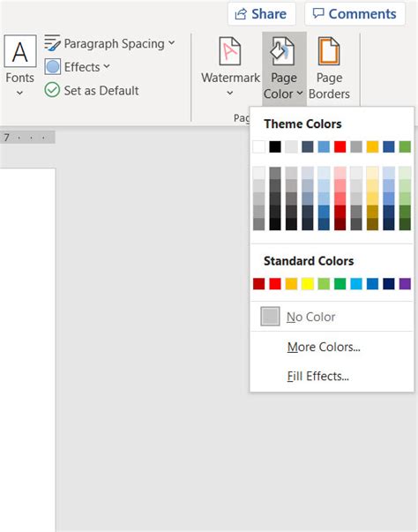Click the Effects circle icon
The height and width of the screenshot is (532, 418).
(53, 67)
